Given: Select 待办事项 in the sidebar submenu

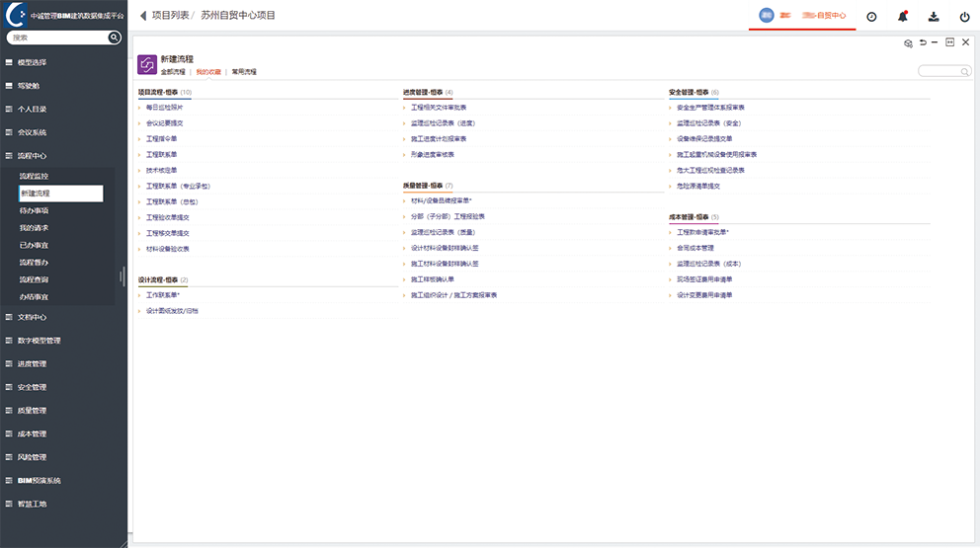Looking at the screenshot, I should 35,210.
